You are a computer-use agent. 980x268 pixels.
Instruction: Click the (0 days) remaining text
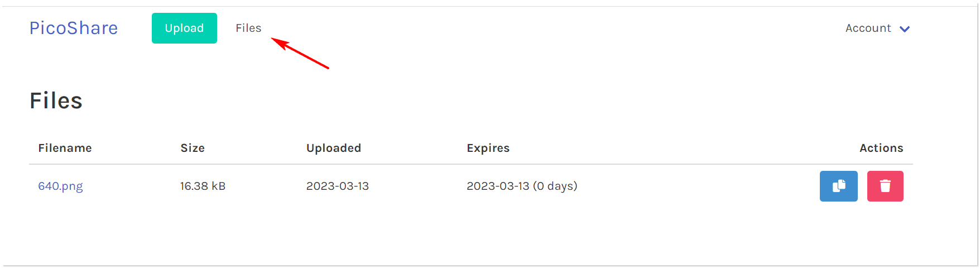[555, 186]
